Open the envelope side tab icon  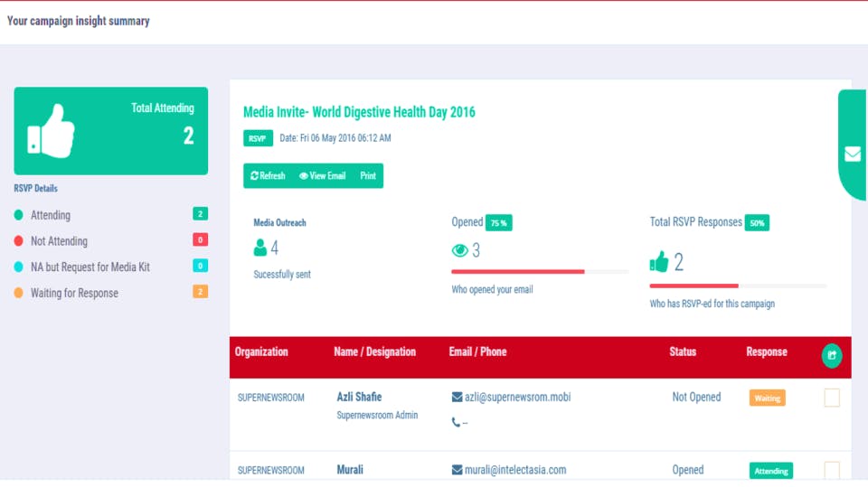[853, 154]
